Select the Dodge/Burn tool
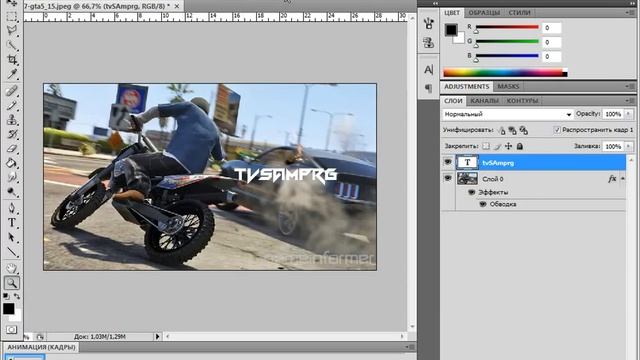640x360 pixels. coord(11,191)
